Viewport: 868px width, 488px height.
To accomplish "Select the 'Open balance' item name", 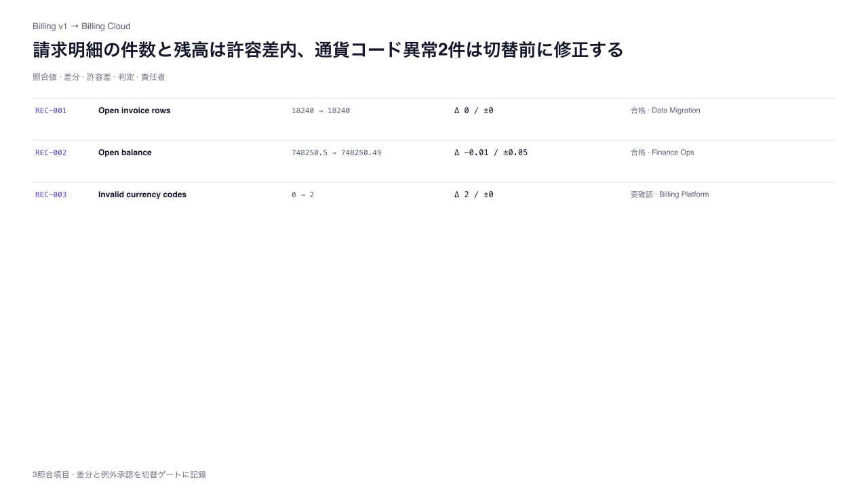I will (x=125, y=152).
